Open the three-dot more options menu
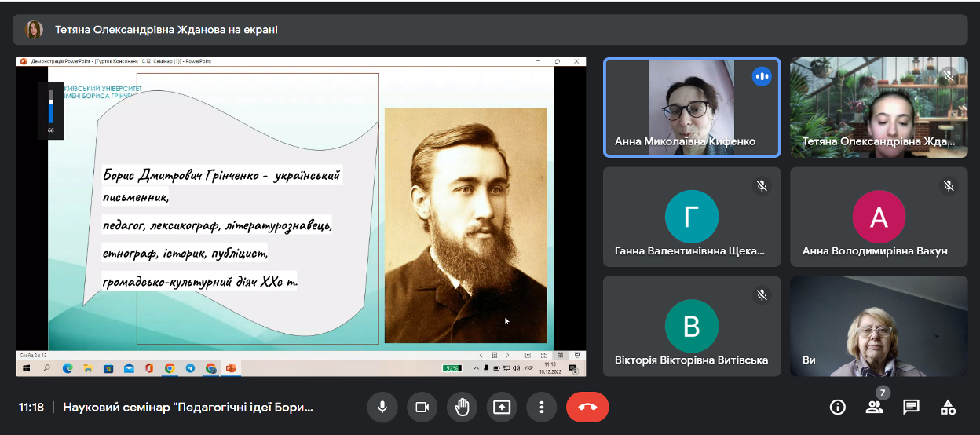This screenshot has width=980, height=435. coord(541,407)
